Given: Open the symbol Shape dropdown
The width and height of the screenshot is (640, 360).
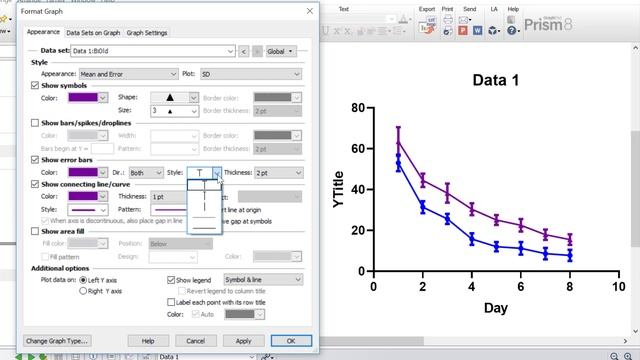Looking at the screenshot, I should click(174, 98).
